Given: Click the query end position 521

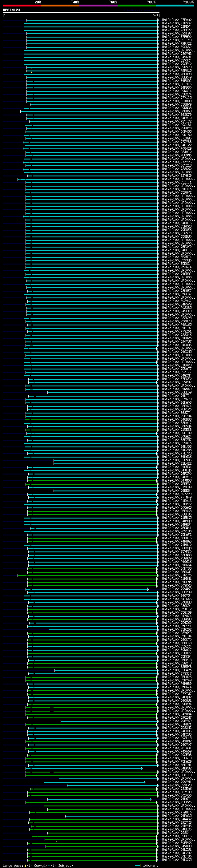Looking at the screenshot, I should pos(155,15).
